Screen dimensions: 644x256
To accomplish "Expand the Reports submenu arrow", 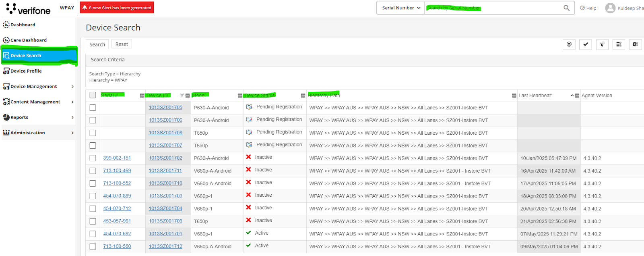I will point(72,117).
